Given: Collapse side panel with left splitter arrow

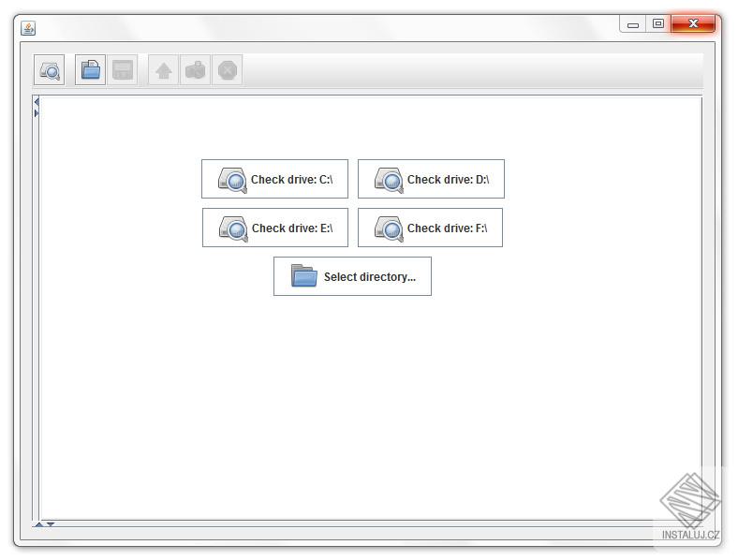Looking at the screenshot, I should click(x=37, y=102).
